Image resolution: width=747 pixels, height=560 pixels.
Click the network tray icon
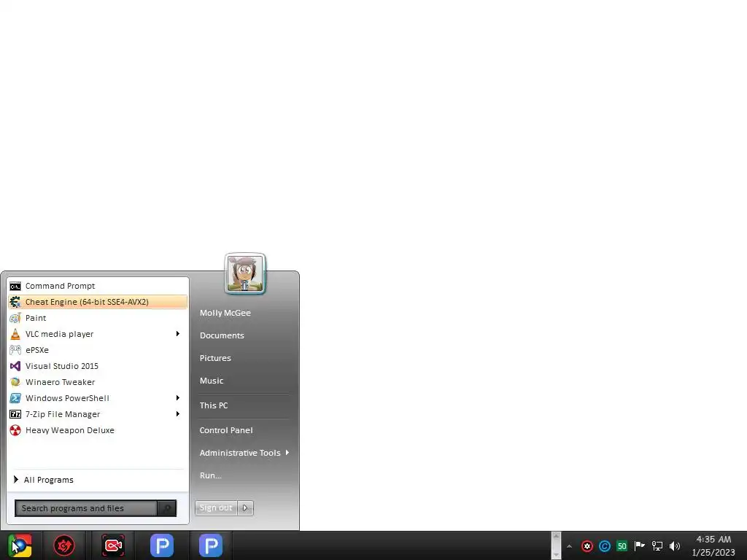tap(657, 546)
